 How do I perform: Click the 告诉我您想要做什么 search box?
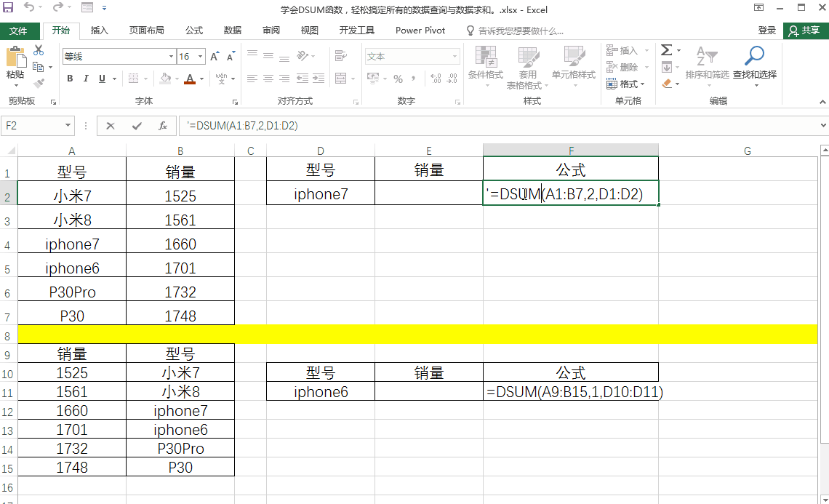pos(515,31)
